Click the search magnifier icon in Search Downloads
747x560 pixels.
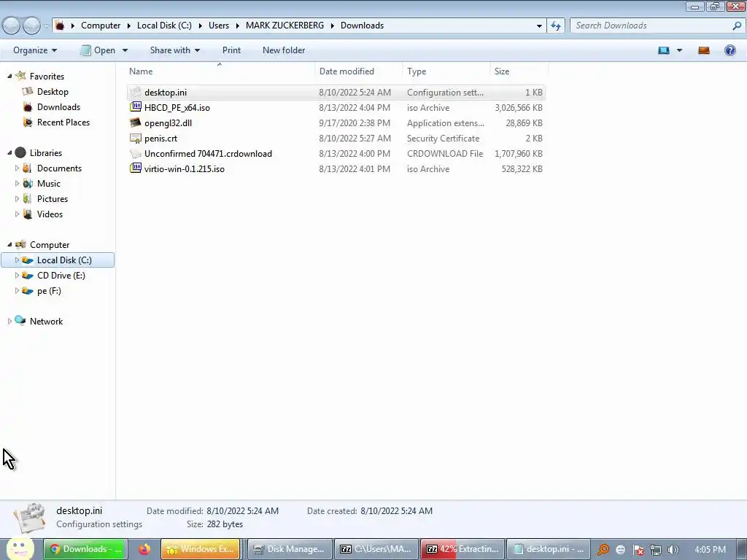(x=737, y=26)
